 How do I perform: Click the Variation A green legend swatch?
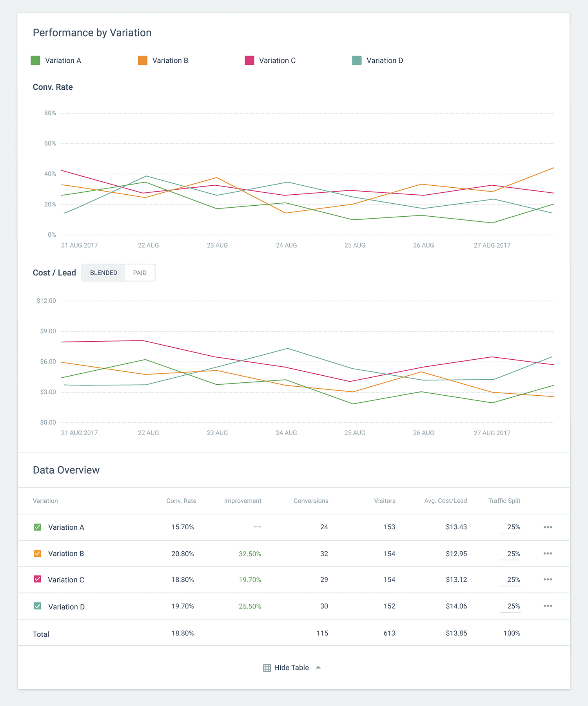35,60
